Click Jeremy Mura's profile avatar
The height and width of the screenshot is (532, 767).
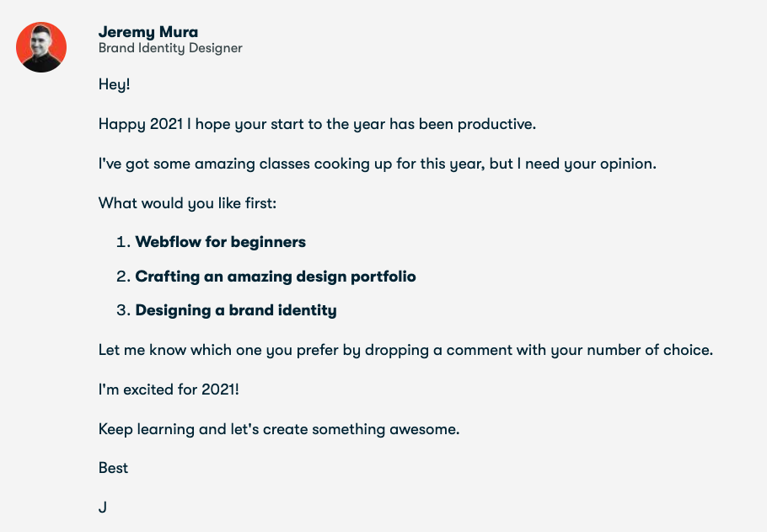coord(41,47)
